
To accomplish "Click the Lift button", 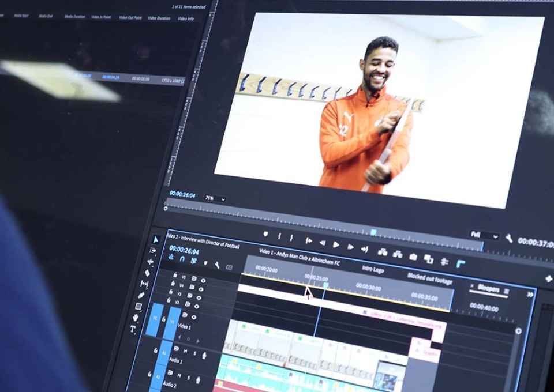I will pos(383,252).
